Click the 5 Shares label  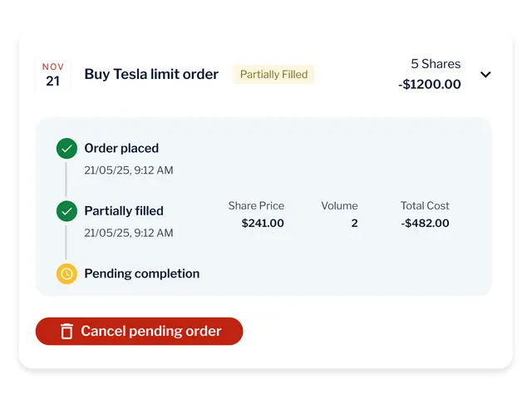pos(435,64)
